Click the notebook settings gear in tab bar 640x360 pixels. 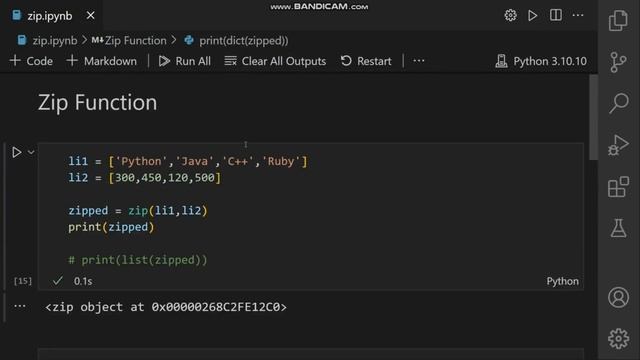click(510, 16)
